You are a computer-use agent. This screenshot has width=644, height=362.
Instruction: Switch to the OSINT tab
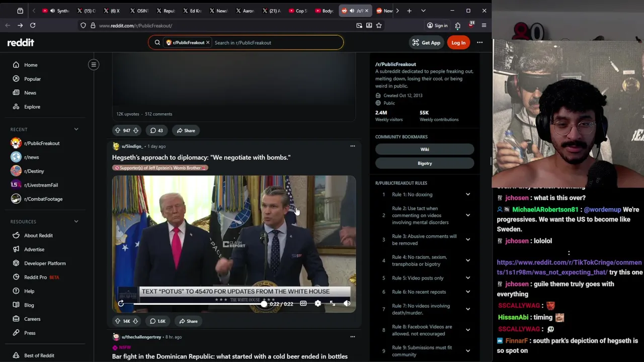[x=139, y=11]
